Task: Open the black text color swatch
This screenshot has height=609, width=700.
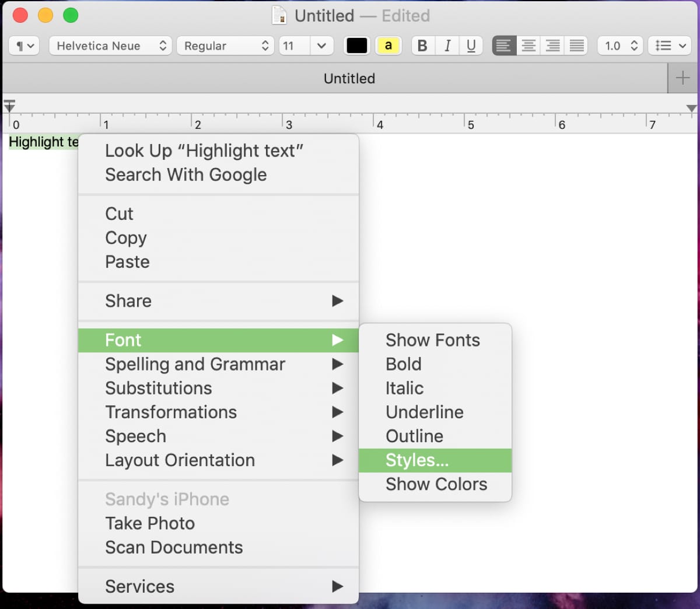Action: coord(357,45)
